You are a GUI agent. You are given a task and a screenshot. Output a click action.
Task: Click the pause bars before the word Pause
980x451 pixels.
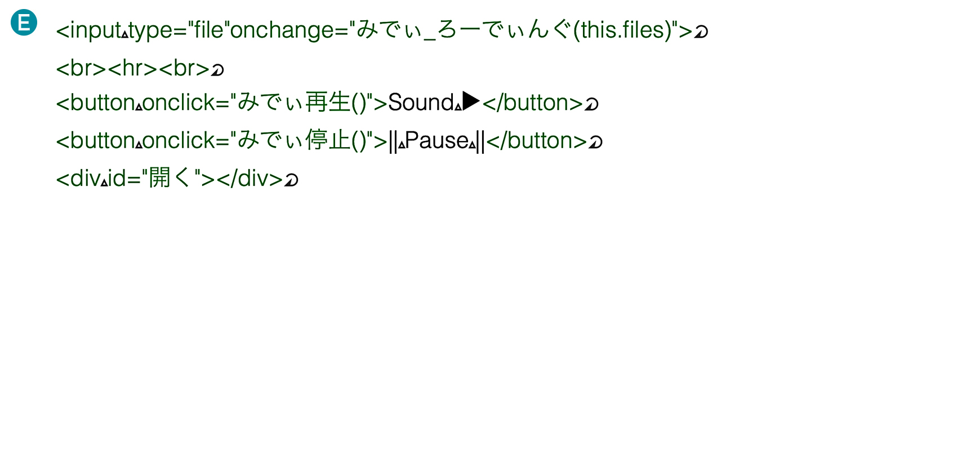click(393, 141)
